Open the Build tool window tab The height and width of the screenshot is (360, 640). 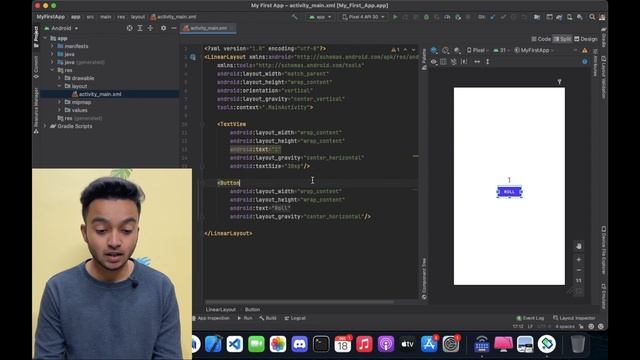(268, 318)
